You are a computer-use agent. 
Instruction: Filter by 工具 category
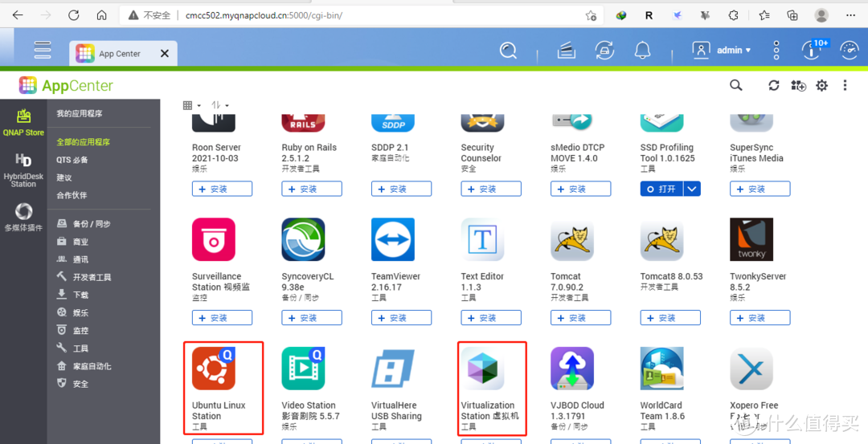73,348
